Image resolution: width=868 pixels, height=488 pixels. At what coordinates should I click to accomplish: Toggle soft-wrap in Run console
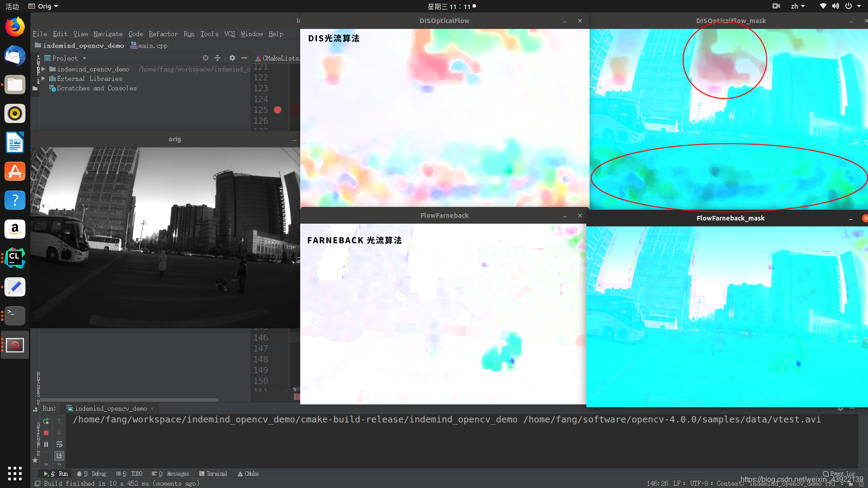59,445
